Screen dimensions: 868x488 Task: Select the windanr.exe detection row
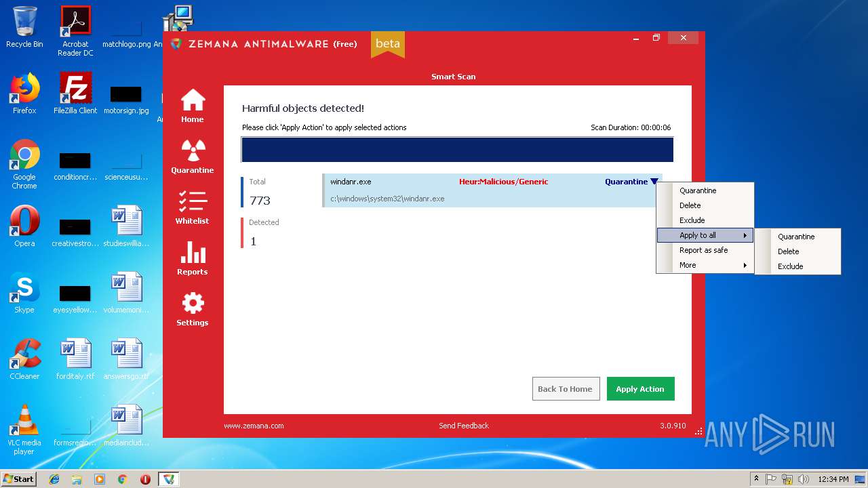(x=492, y=190)
